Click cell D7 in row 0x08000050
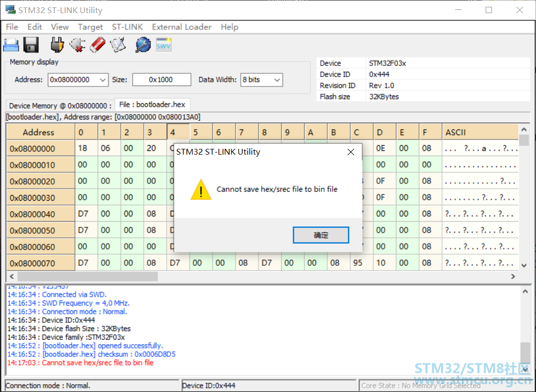536x392 pixels. 87,230
